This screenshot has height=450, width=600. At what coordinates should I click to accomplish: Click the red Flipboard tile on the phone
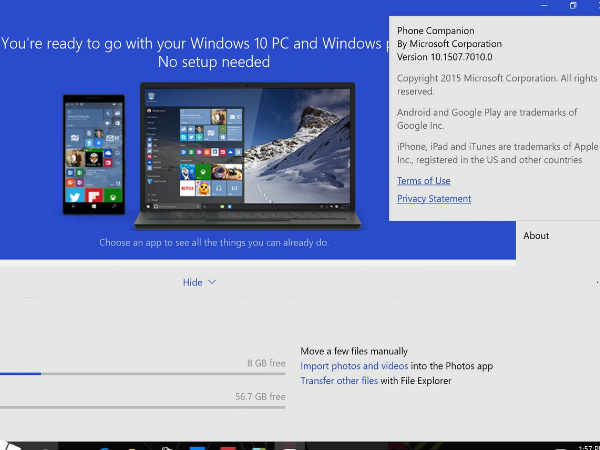pos(94,196)
